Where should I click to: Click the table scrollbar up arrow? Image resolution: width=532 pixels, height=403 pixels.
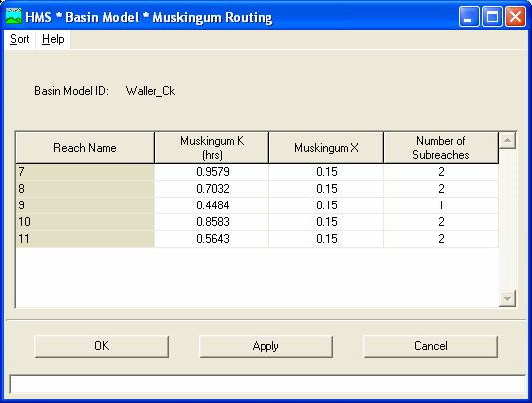[507, 140]
